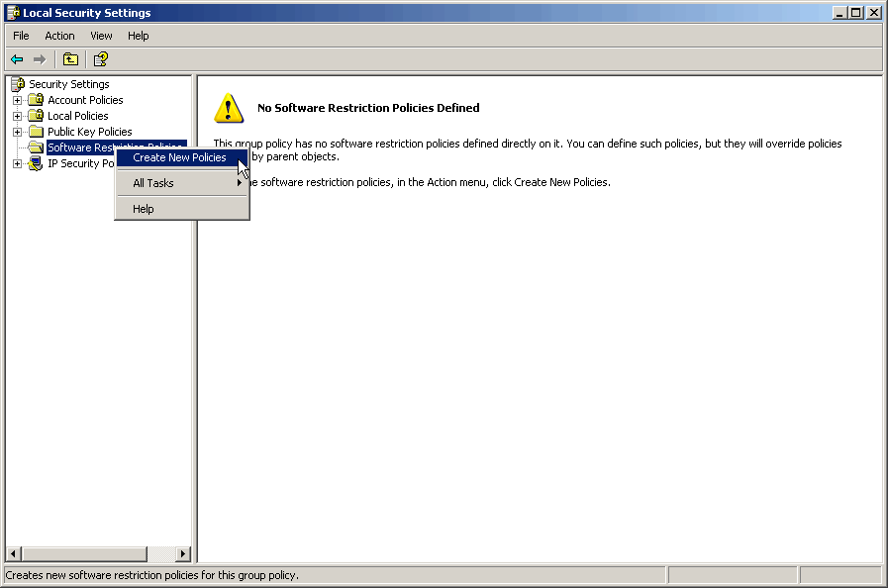This screenshot has width=888, height=588.
Task: Click the Public Key Policies folder icon
Action: pos(37,132)
